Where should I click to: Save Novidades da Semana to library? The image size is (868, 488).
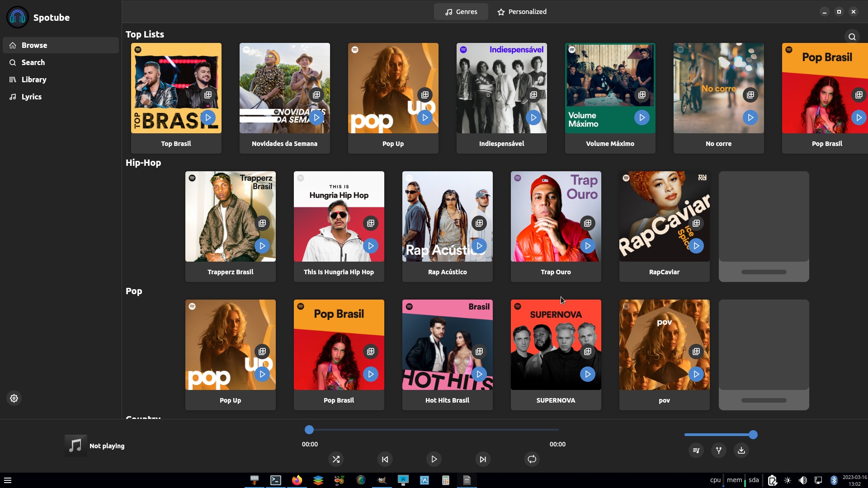316,95
